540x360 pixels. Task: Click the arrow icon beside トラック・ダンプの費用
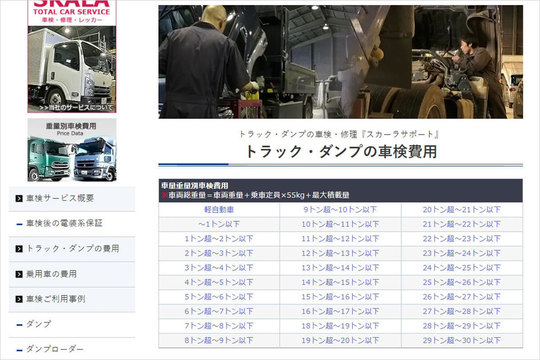[x=19, y=249]
